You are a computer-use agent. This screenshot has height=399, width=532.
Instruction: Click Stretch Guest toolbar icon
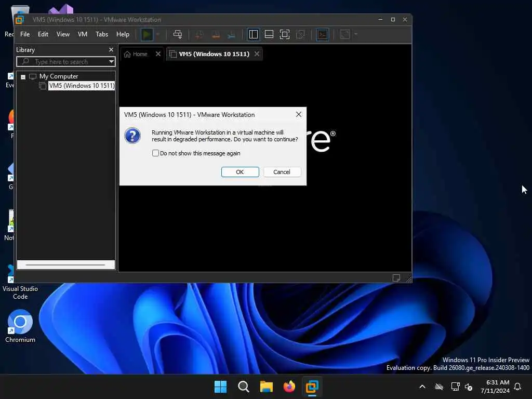(x=345, y=34)
